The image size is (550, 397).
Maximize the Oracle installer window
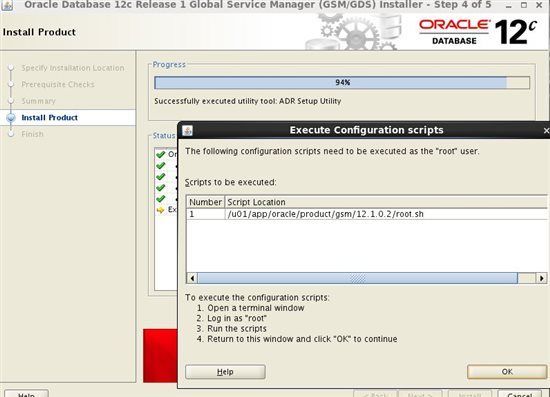coord(524,5)
